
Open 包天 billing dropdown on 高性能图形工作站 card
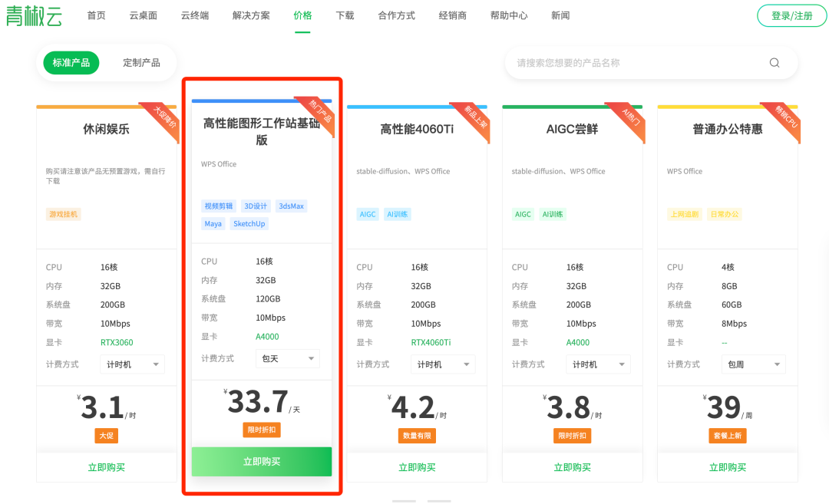point(288,359)
